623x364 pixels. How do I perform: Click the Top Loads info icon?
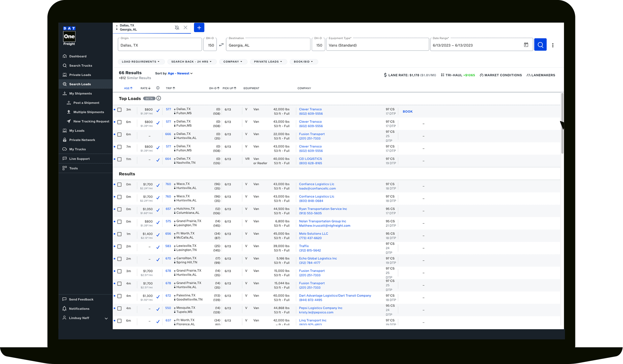point(159,98)
